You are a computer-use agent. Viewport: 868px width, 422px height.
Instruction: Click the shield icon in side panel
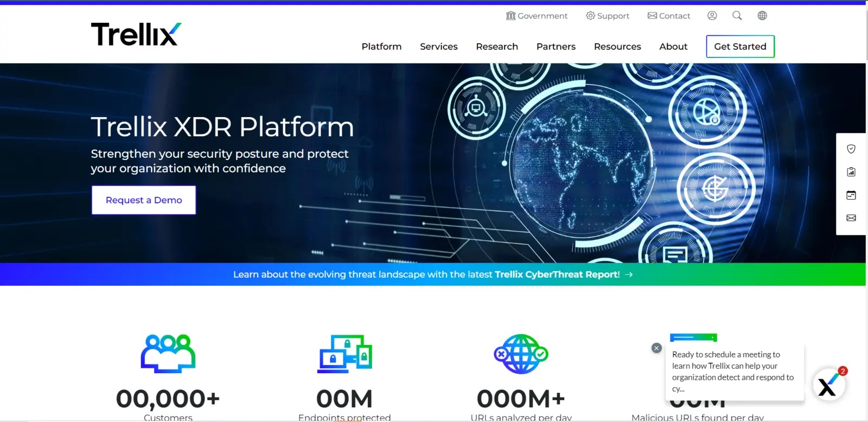click(851, 149)
